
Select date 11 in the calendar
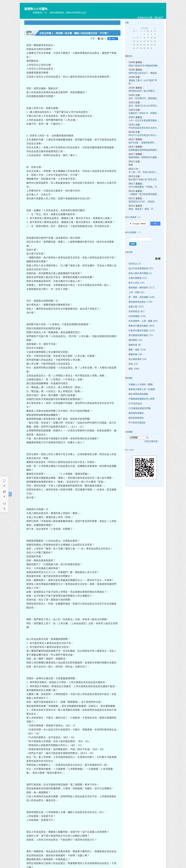pyautogui.click(x=155, y=38)
